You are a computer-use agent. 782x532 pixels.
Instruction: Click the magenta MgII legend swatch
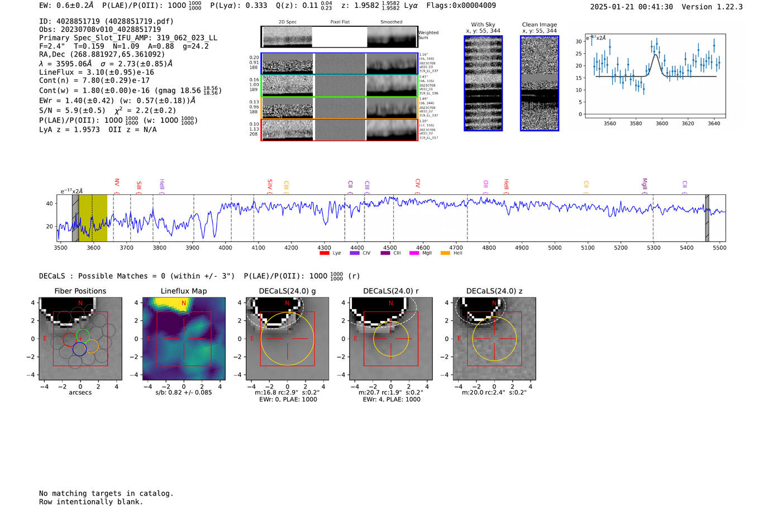tap(414, 253)
